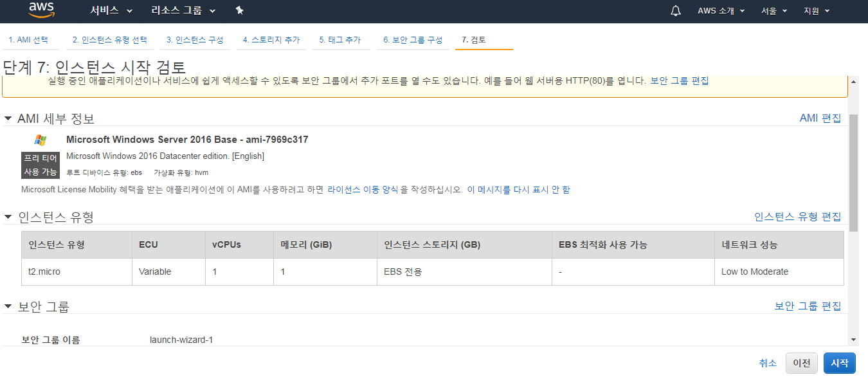Click the launch-wizard-1 security group name

181,340
